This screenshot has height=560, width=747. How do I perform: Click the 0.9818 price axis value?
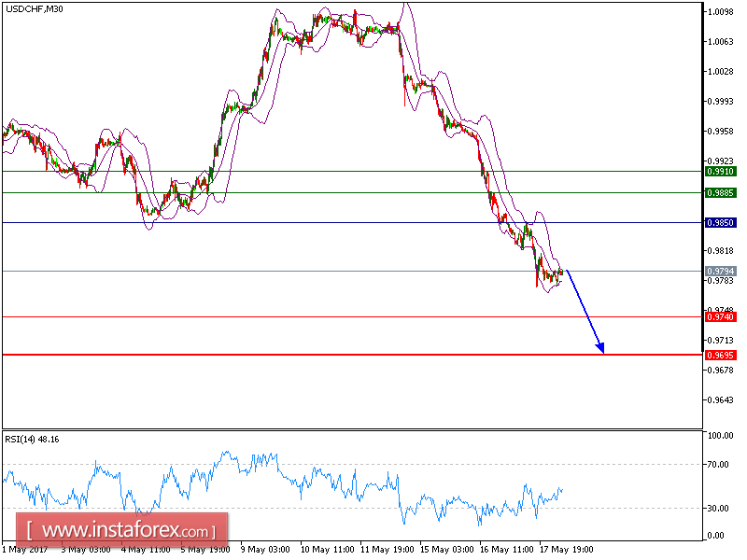point(720,251)
